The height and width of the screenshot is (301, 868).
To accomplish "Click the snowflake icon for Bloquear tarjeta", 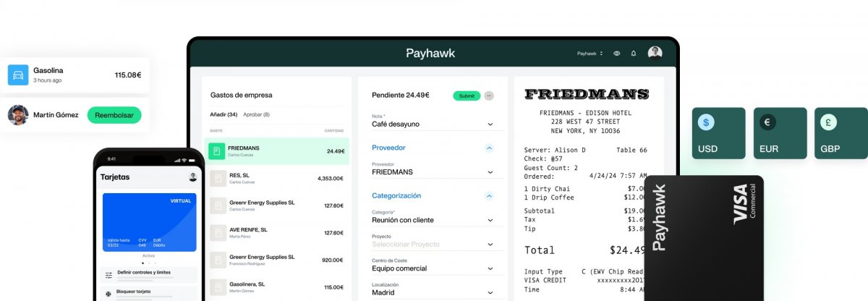I will [109, 294].
